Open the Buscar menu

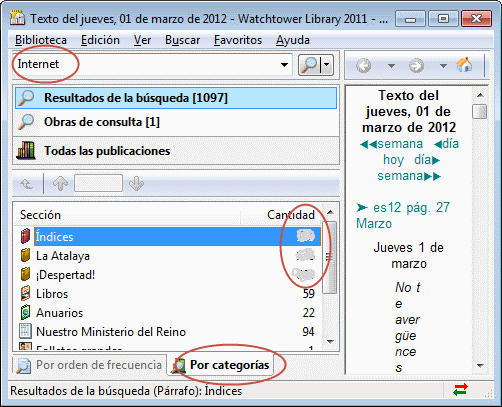pos(183,40)
